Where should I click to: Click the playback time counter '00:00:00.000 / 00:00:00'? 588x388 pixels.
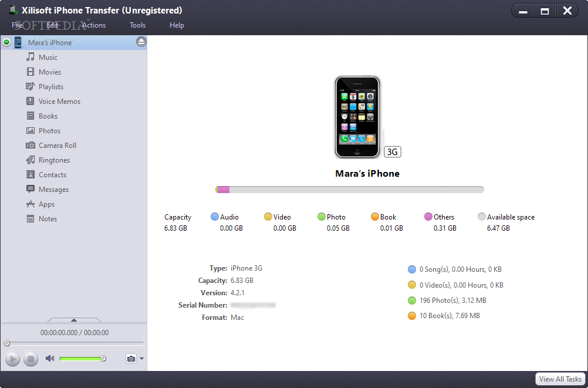[x=75, y=333]
